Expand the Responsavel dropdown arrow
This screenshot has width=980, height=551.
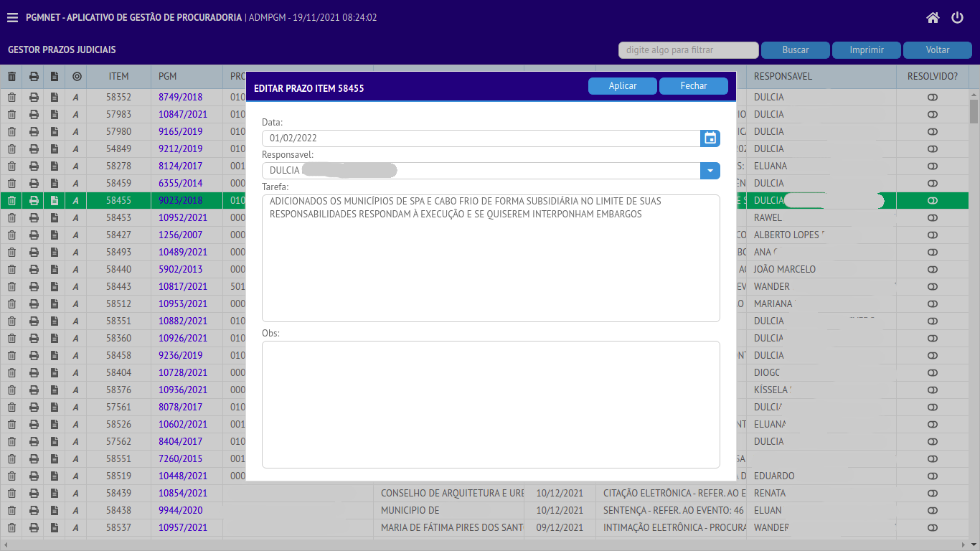coord(710,171)
